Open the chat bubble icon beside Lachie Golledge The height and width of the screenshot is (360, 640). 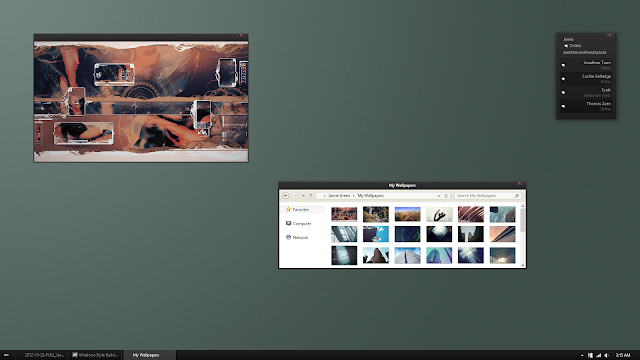tap(563, 79)
